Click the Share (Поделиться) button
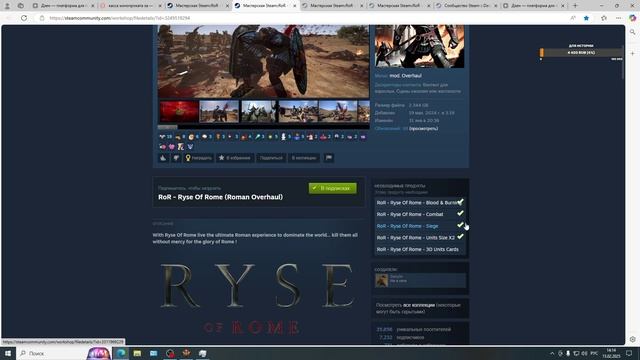This screenshot has width=640, height=360. click(x=271, y=158)
